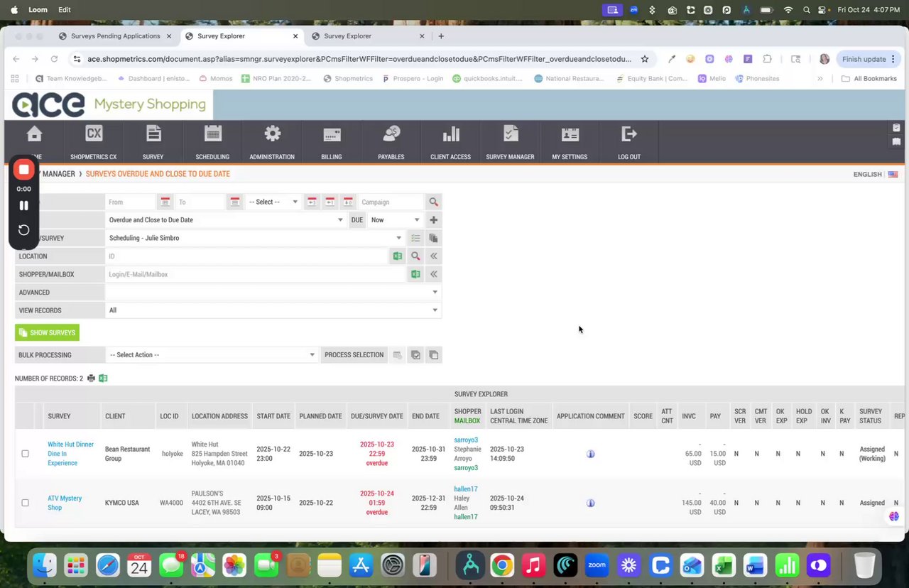Click the Finish update button
Viewport: 909px width, 588px height.
[870, 59]
